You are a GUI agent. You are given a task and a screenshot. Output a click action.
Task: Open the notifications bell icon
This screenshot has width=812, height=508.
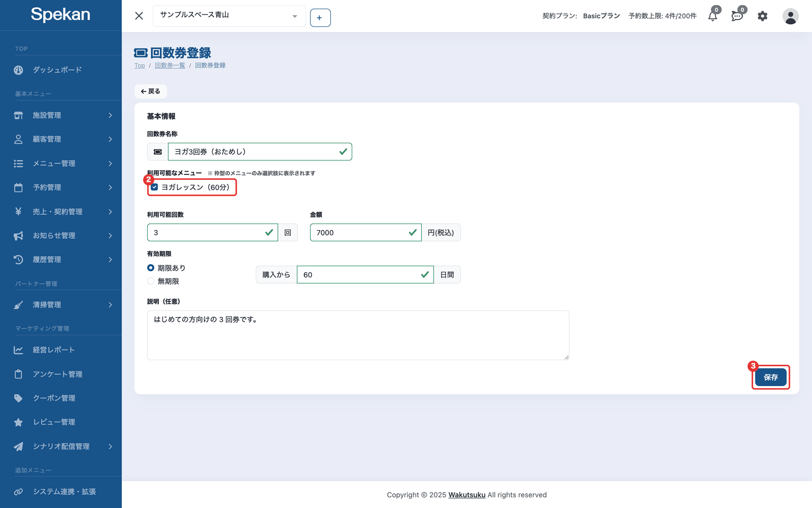713,16
